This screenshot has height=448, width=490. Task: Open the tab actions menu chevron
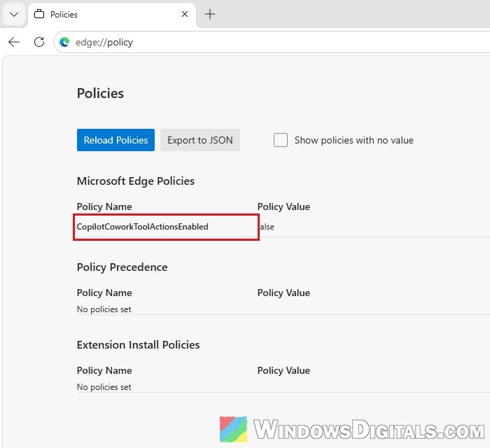tap(14, 14)
